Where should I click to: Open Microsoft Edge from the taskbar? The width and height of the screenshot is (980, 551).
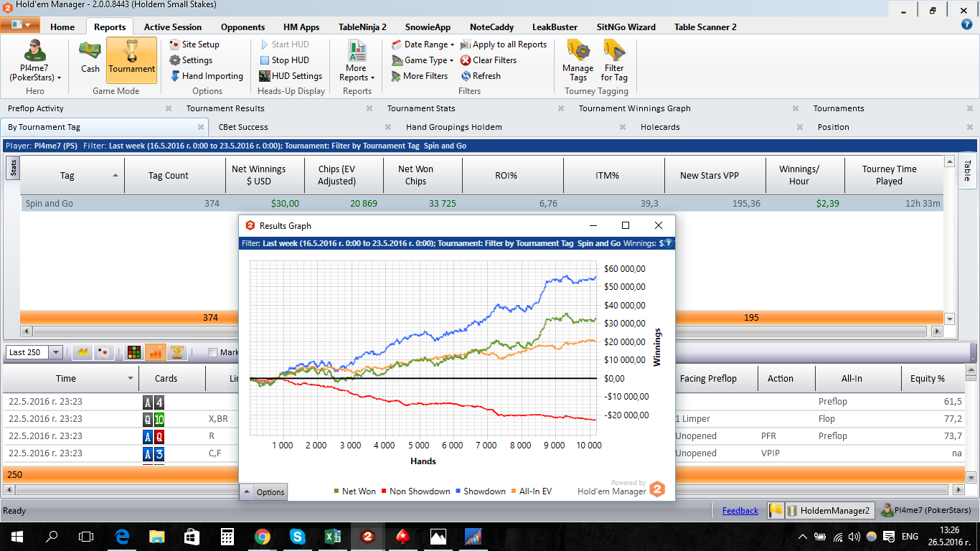(x=122, y=536)
